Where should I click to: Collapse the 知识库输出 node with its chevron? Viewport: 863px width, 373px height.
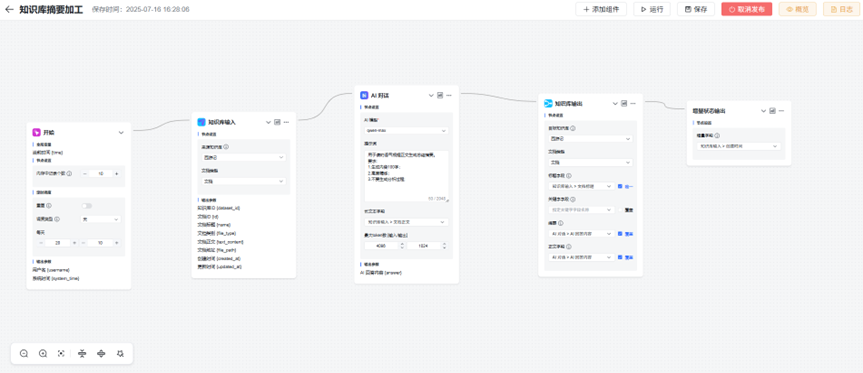(615, 103)
